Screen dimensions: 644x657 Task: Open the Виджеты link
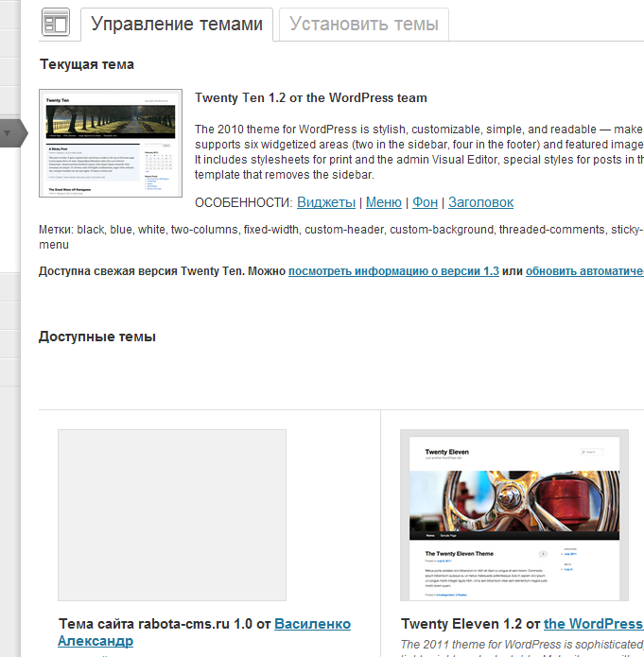click(326, 202)
